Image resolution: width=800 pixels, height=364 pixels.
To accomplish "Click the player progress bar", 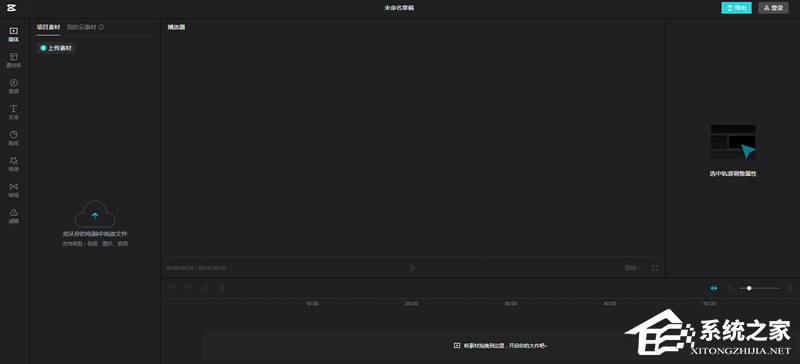I will point(412,256).
